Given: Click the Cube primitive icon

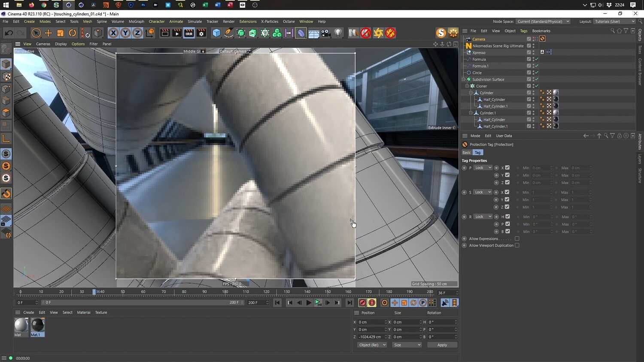Looking at the screenshot, I should click(216, 33).
